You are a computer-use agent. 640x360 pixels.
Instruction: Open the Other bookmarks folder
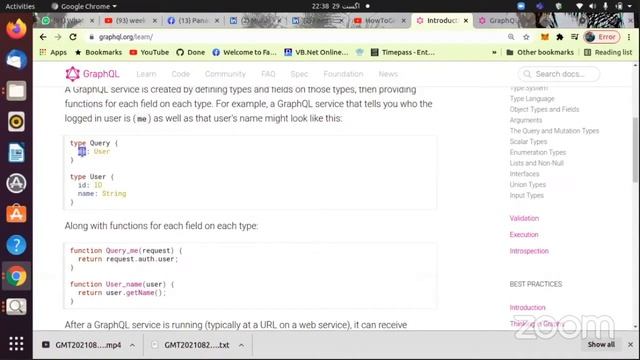540,52
